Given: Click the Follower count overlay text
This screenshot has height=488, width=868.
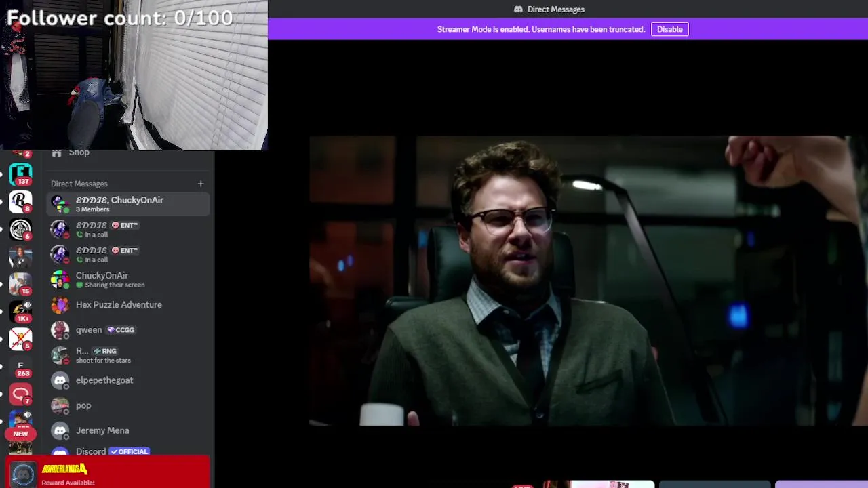Looking at the screenshot, I should (x=119, y=18).
